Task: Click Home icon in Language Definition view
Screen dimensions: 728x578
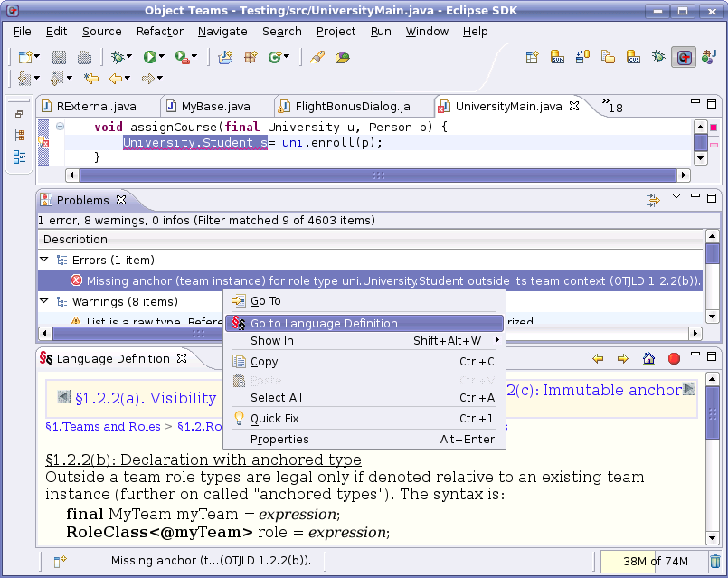Action: pos(648,359)
